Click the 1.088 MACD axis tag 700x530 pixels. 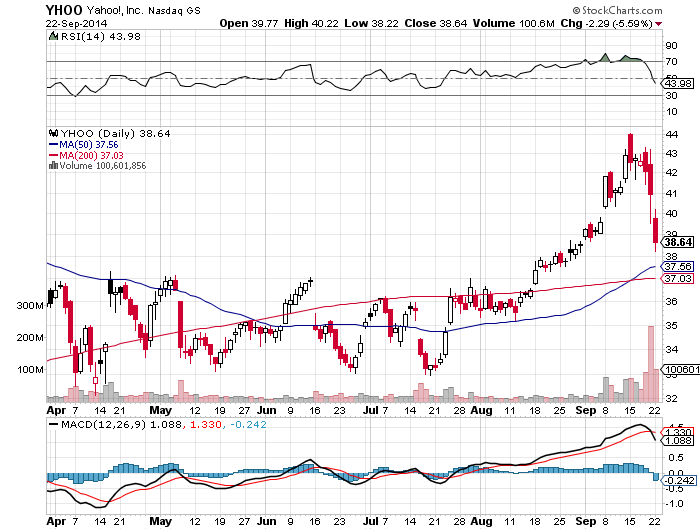678,441
